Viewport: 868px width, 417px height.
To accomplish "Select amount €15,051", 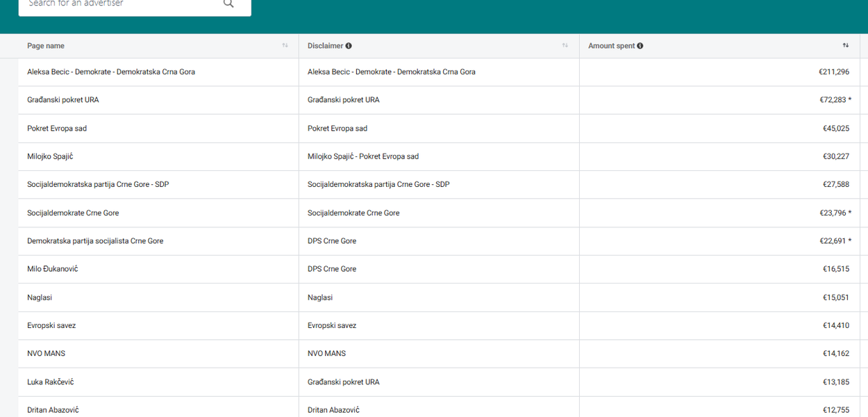I will [836, 297].
